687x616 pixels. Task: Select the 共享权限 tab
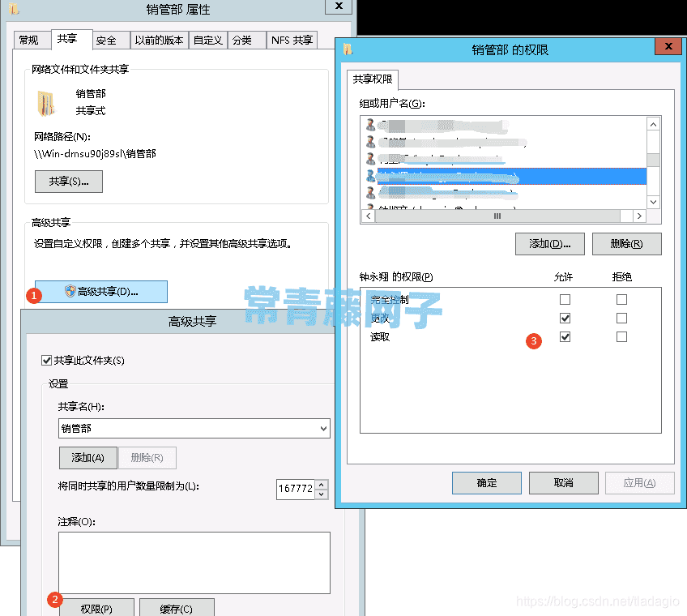click(373, 79)
